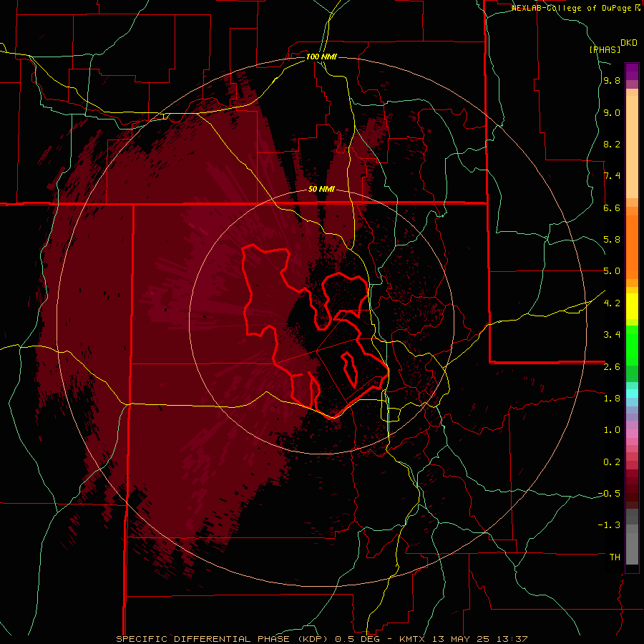Click the 50 NMI range ring label
Screen dimensions: 644x644
[321, 189]
